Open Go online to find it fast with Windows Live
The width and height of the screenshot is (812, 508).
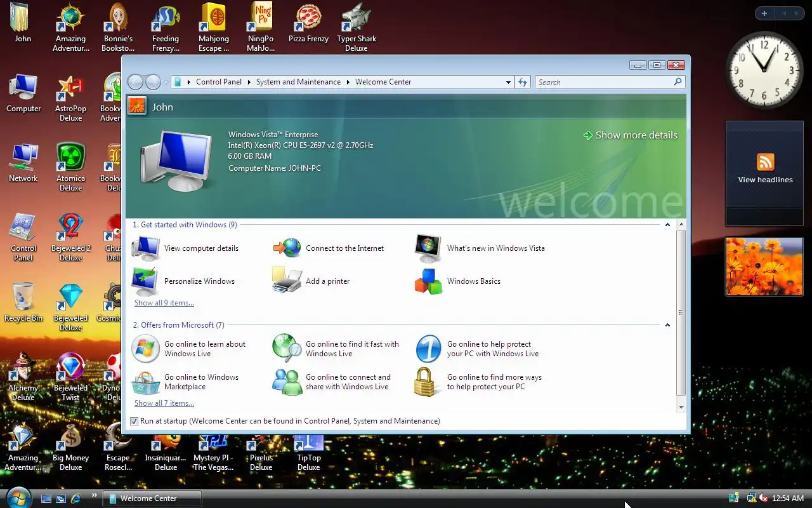(336, 349)
